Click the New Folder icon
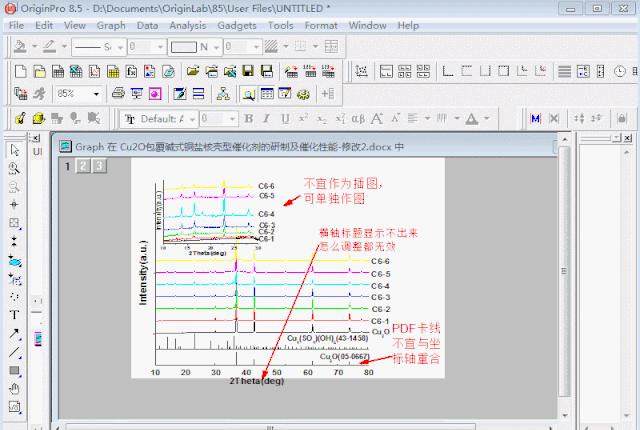 point(40,71)
